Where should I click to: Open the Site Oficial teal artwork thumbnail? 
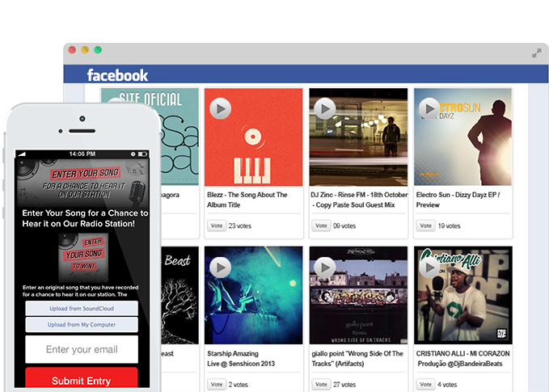coord(179,137)
